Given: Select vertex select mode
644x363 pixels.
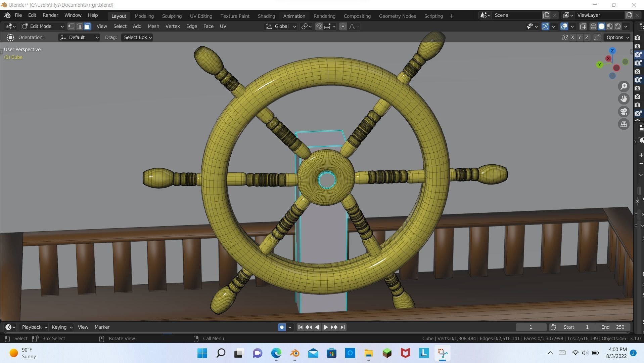Looking at the screenshot, I should (x=71, y=26).
